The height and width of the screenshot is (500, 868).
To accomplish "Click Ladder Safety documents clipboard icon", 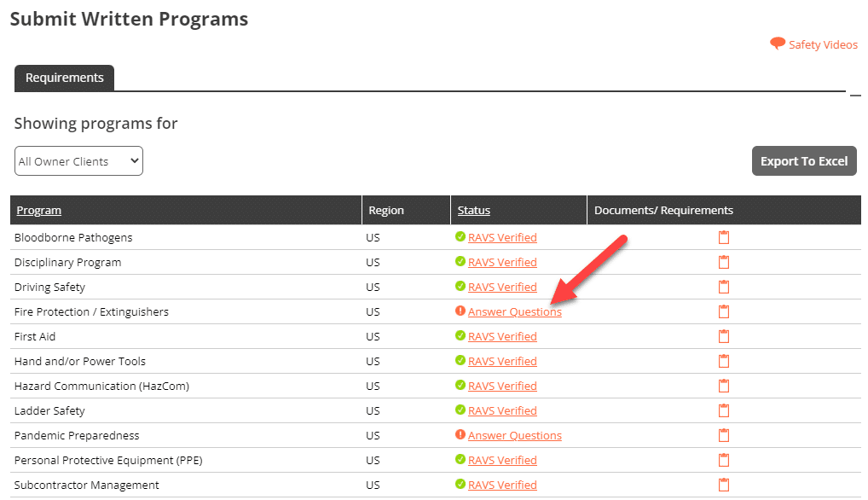I will click(x=724, y=410).
